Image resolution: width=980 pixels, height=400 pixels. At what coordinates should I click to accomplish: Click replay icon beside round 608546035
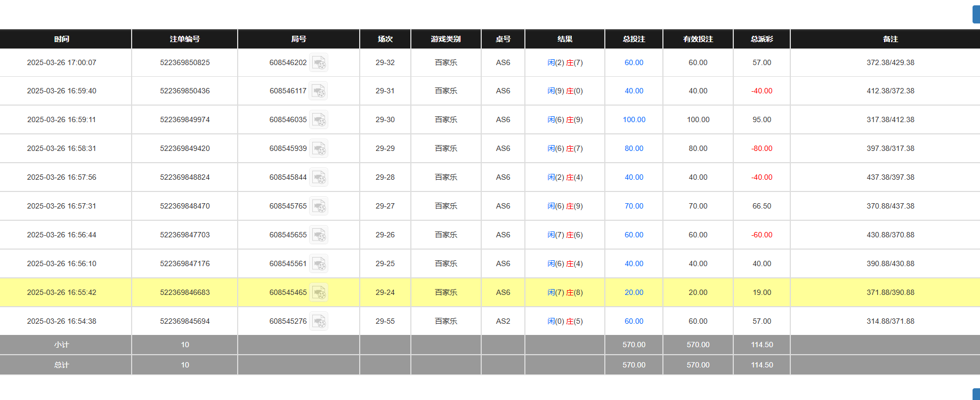[x=319, y=120]
